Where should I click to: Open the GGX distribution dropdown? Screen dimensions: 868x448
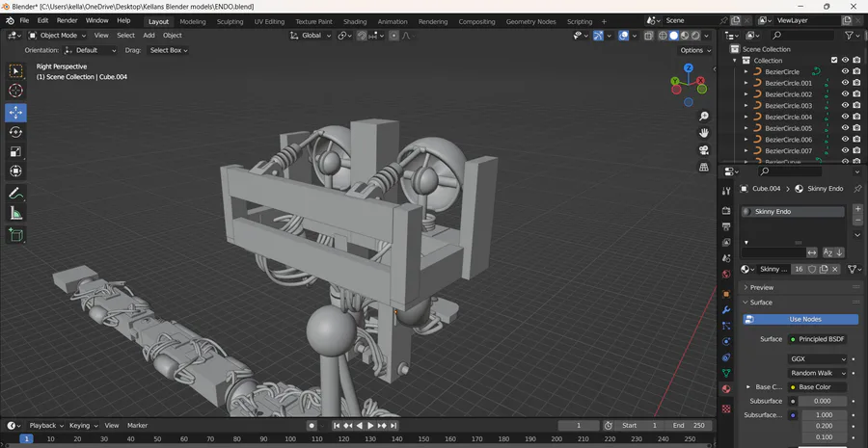[x=817, y=359]
